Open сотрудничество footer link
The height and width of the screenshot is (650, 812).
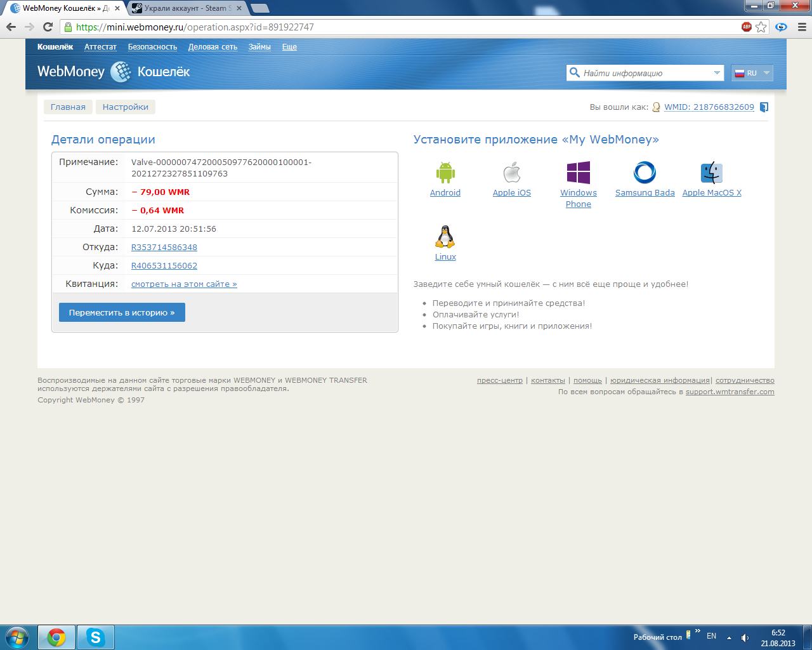pos(745,380)
